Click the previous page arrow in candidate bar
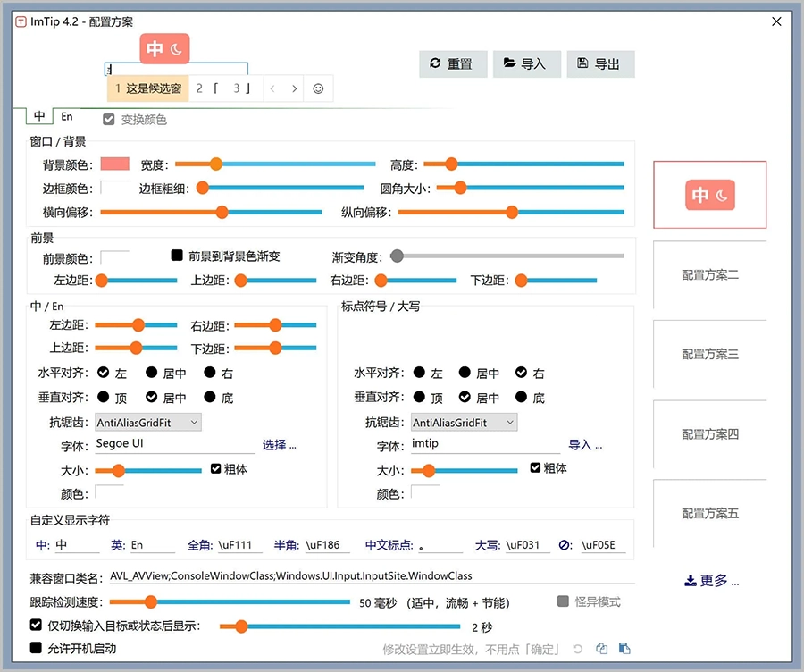Screen dimensions: 804x672 [272, 88]
